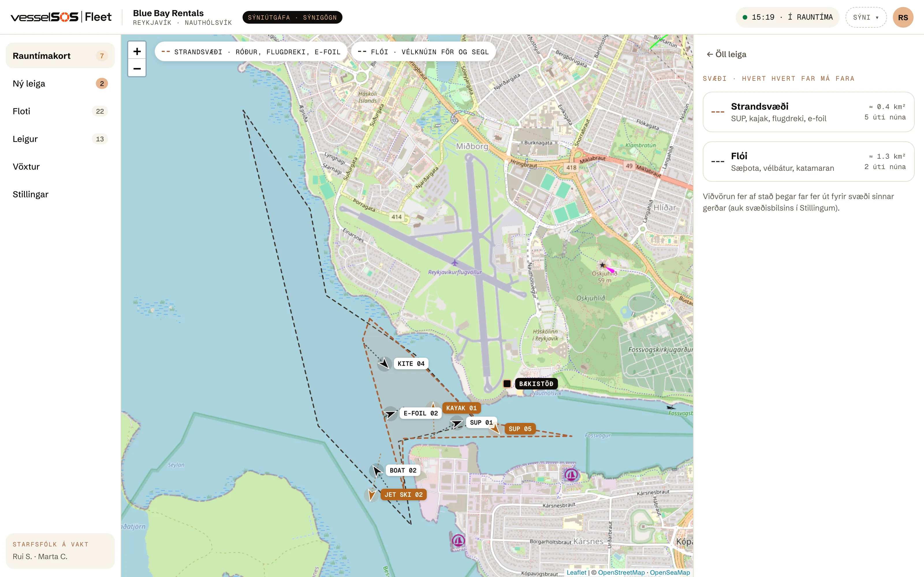Viewport: 924px width, 577px height.
Task: Open the Ný leiga menu item
Action: pos(60,84)
